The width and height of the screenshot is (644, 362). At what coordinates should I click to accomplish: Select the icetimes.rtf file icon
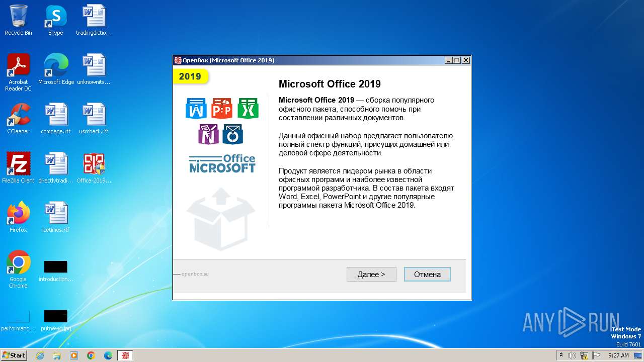coord(56,217)
